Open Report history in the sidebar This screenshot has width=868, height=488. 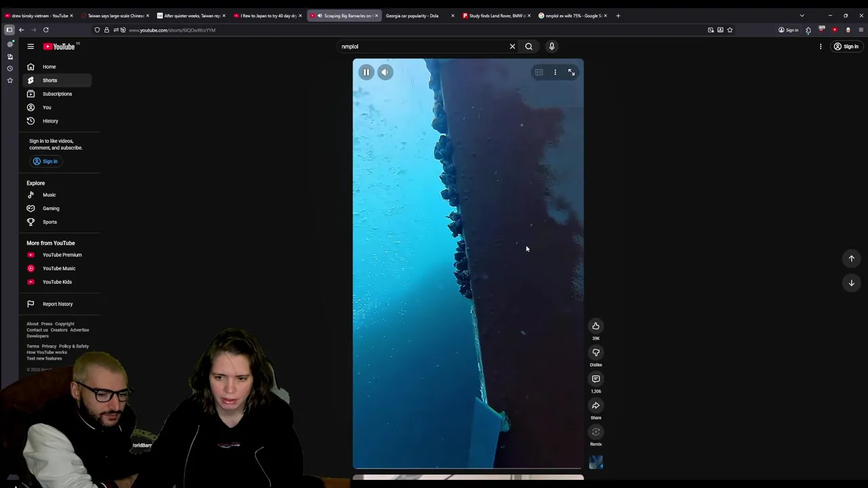[x=57, y=304]
